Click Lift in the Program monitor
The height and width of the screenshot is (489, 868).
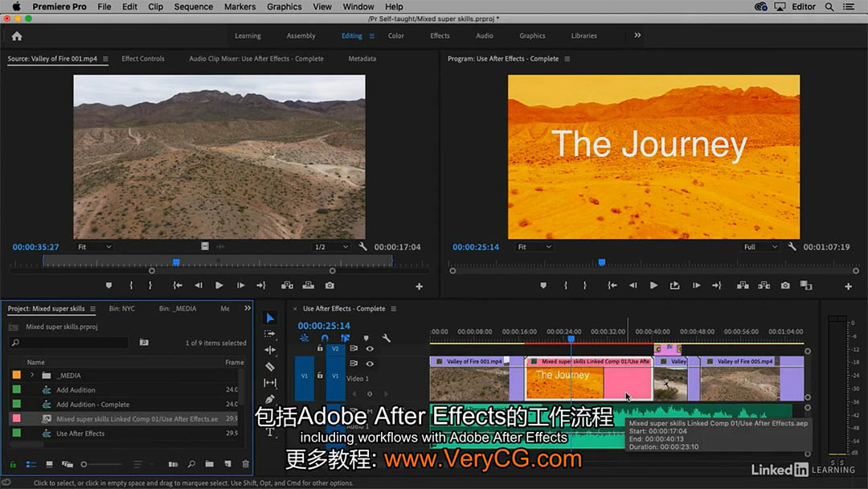click(x=743, y=286)
